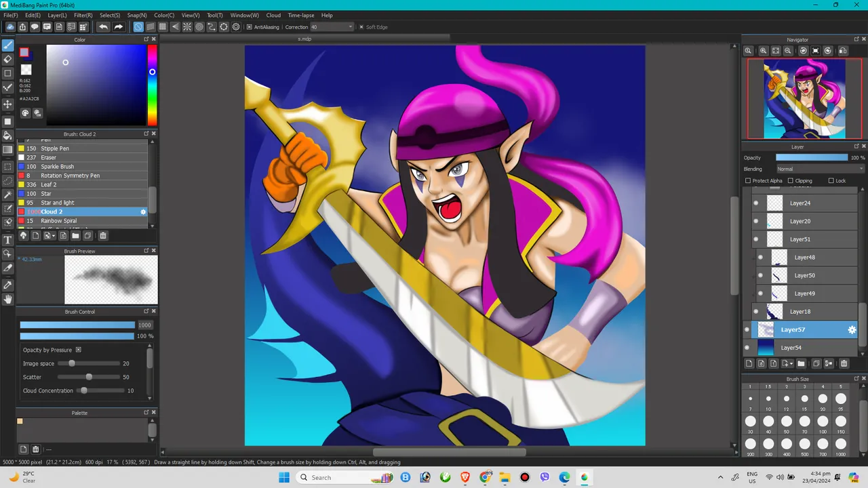Add new folder in Layer panel
Image resolution: width=868 pixels, height=488 pixels.
point(801,364)
